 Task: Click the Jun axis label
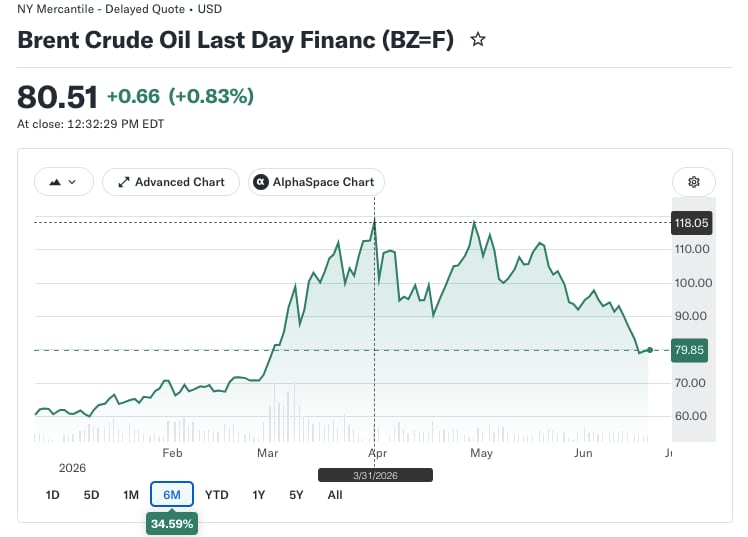[583, 453]
